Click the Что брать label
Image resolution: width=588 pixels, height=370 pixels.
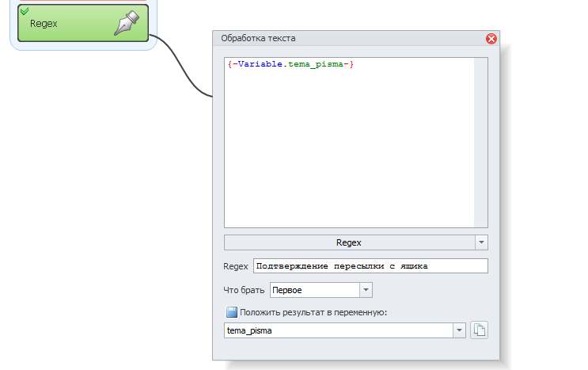(x=244, y=290)
